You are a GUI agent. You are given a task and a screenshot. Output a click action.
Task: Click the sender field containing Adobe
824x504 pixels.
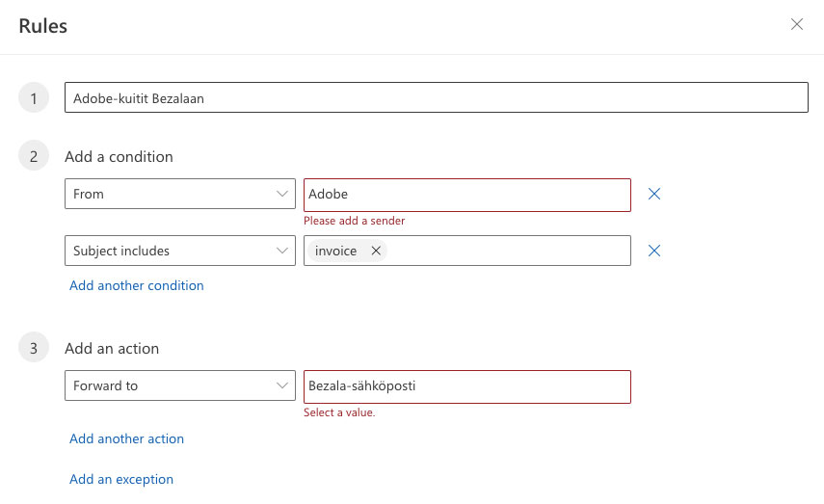tap(466, 194)
